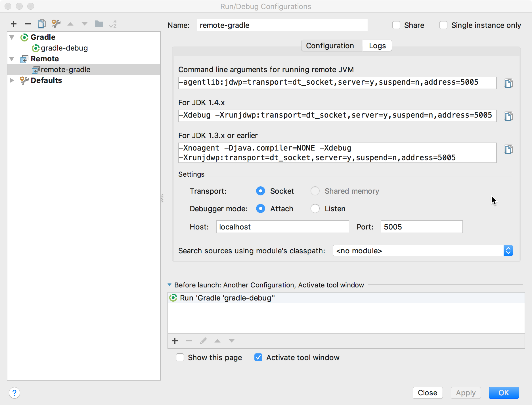532x405 pixels.
Task: Add a new run configuration
Action: click(13, 24)
